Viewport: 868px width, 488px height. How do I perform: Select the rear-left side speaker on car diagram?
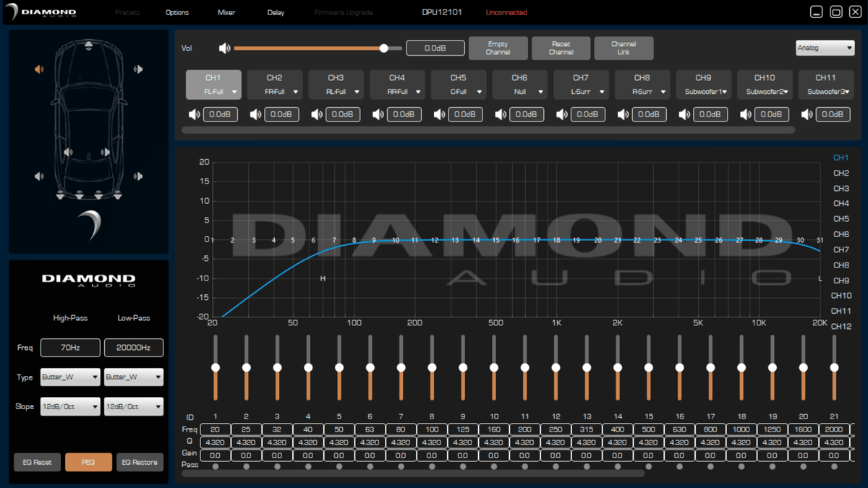[39, 176]
